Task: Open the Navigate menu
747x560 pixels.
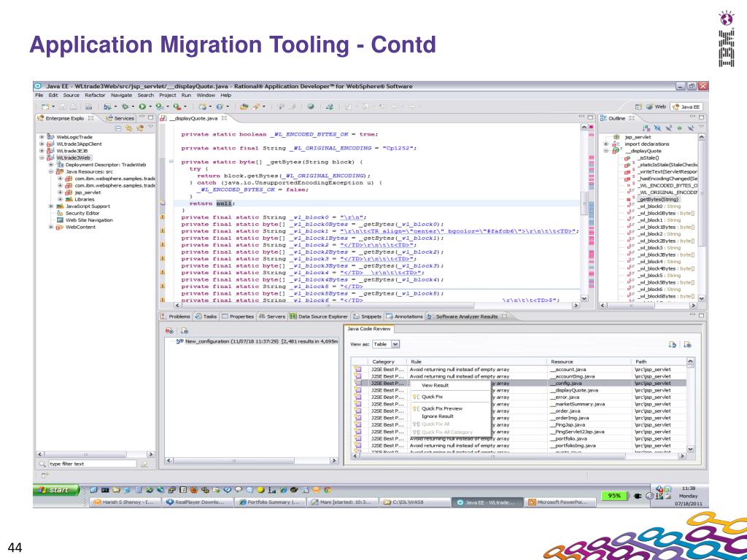Action: (x=122, y=96)
